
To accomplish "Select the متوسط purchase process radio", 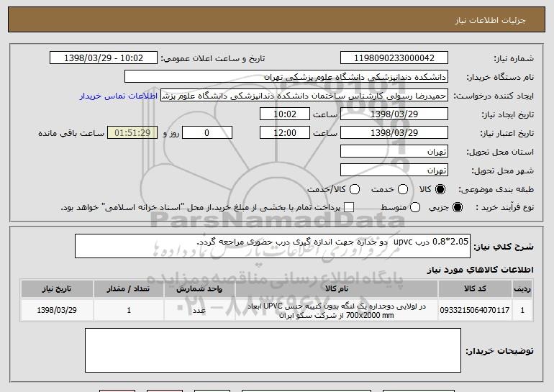I will pyautogui.click(x=415, y=207).
